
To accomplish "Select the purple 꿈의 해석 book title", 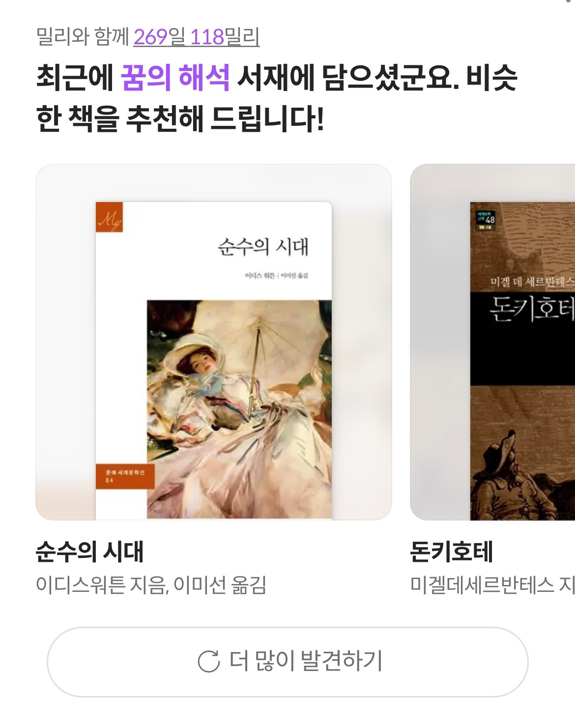I will [x=175, y=77].
